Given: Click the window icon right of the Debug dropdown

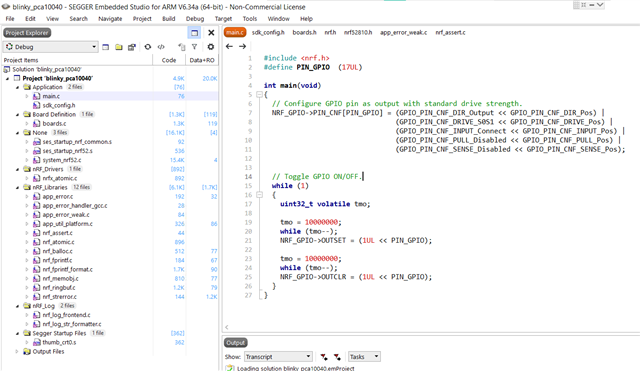Looking at the screenshot, I should click(x=106, y=47).
